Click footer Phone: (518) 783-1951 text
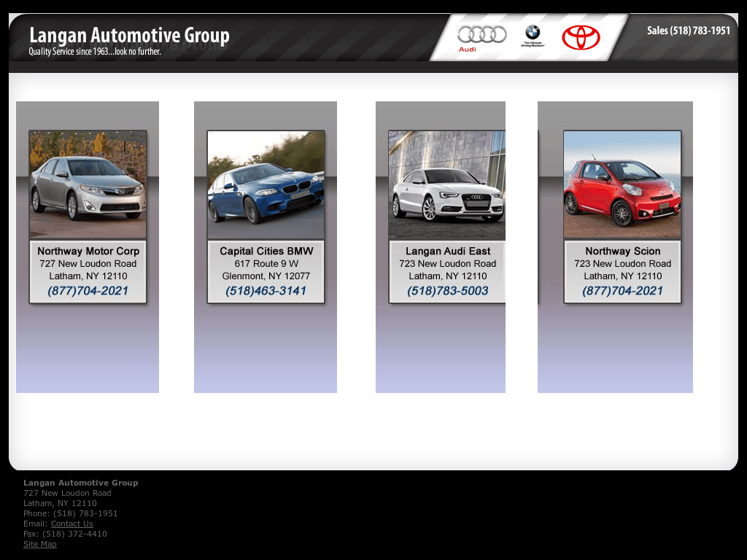 (x=71, y=513)
